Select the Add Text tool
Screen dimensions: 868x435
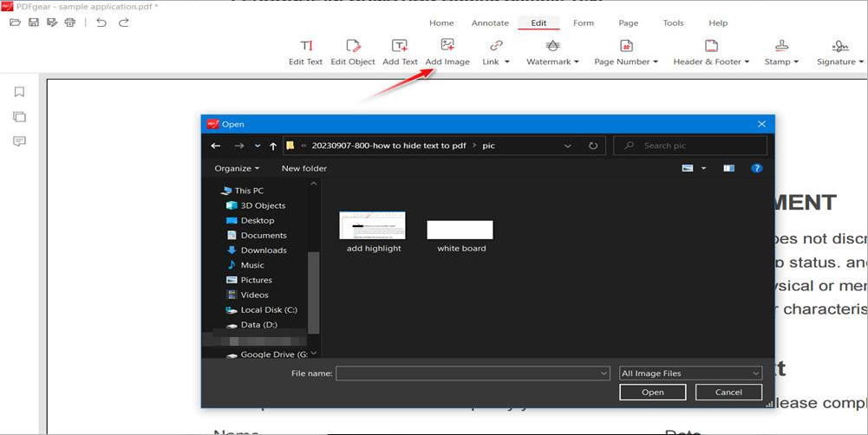pyautogui.click(x=400, y=53)
